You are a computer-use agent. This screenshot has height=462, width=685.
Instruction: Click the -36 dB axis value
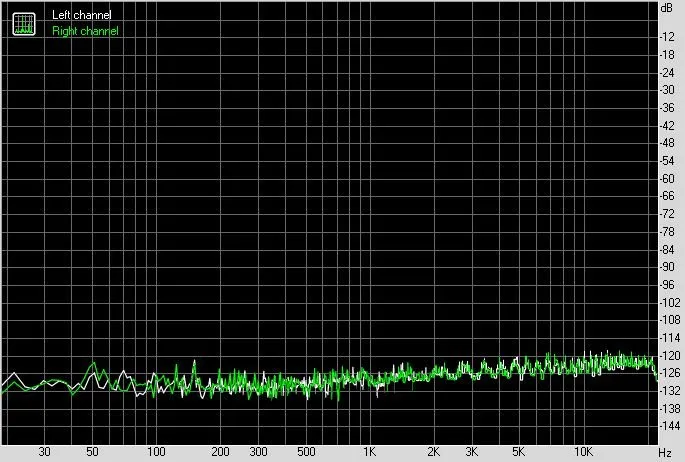[x=667, y=108]
